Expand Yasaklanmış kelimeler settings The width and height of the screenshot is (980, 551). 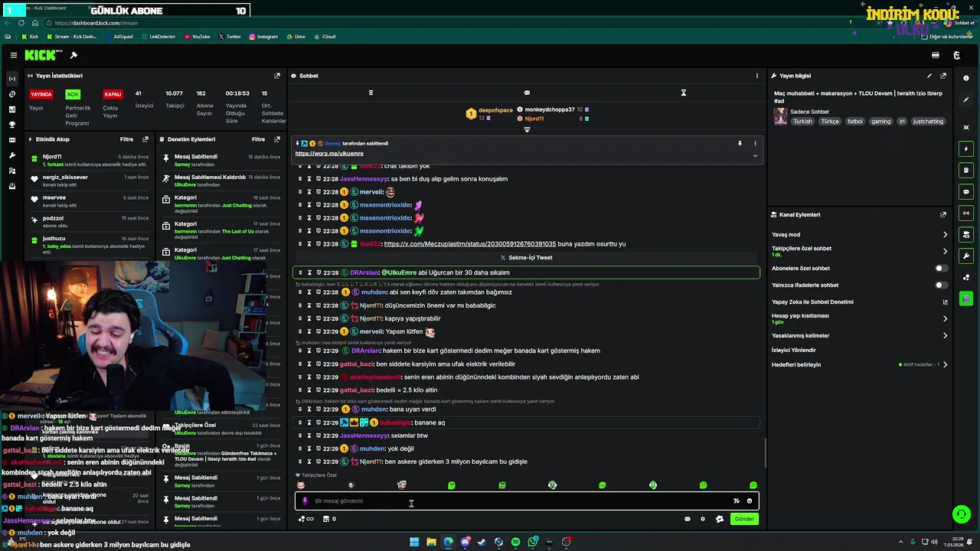(x=945, y=335)
